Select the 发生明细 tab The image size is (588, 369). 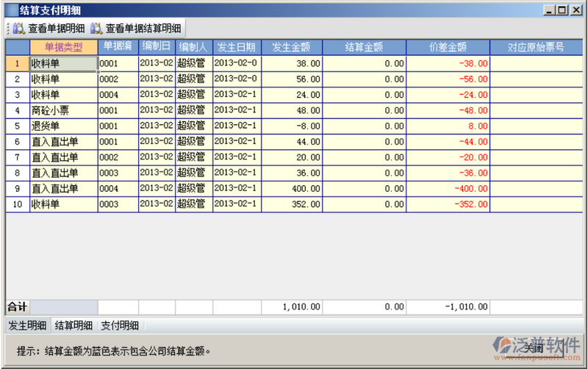tap(27, 326)
